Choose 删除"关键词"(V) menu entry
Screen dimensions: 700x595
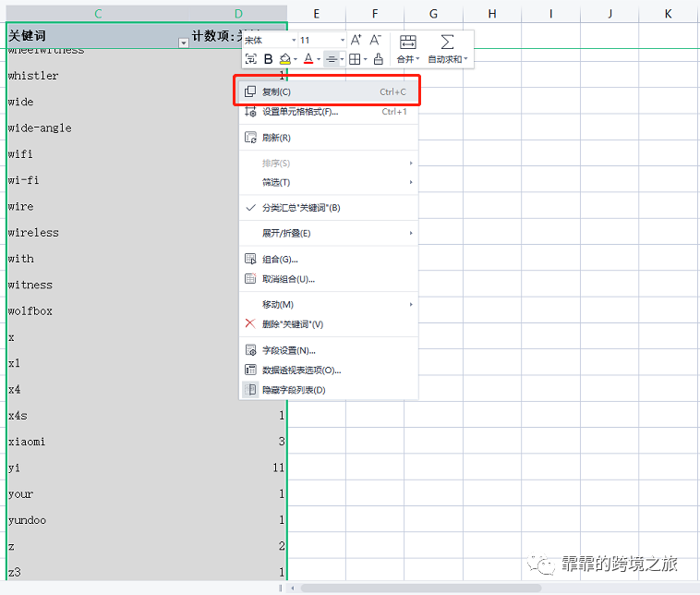pos(329,324)
